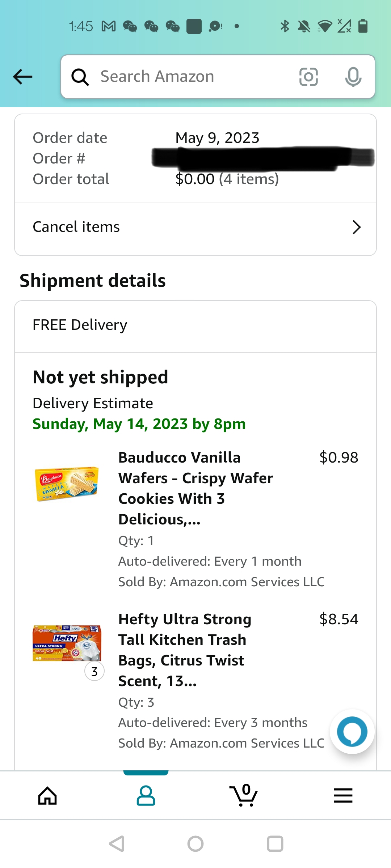Tap the Hefty trash bags thumbnail

tap(67, 643)
